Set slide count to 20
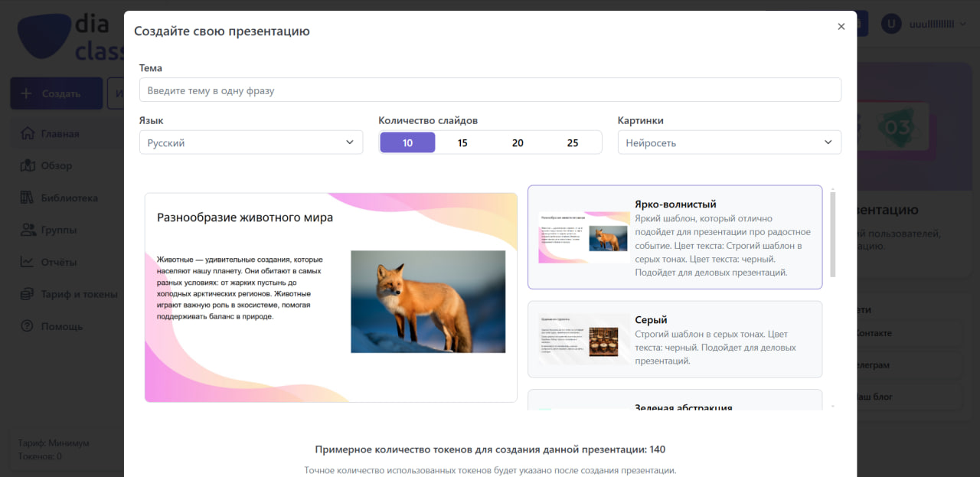Image resolution: width=980 pixels, height=477 pixels. (x=518, y=142)
